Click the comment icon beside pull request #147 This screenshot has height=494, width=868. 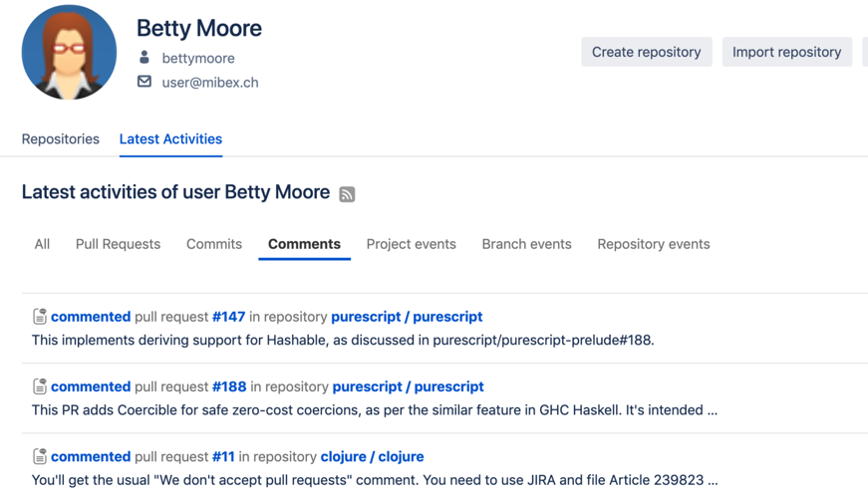(40, 317)
